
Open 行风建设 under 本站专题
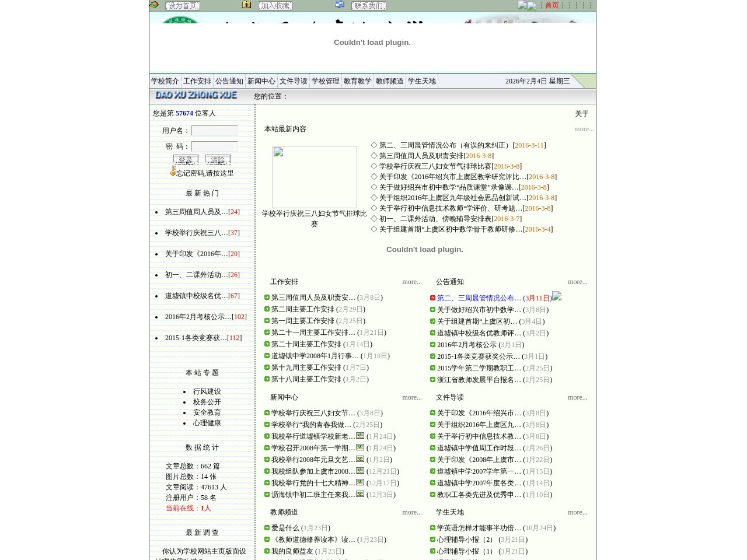point(207,391)
